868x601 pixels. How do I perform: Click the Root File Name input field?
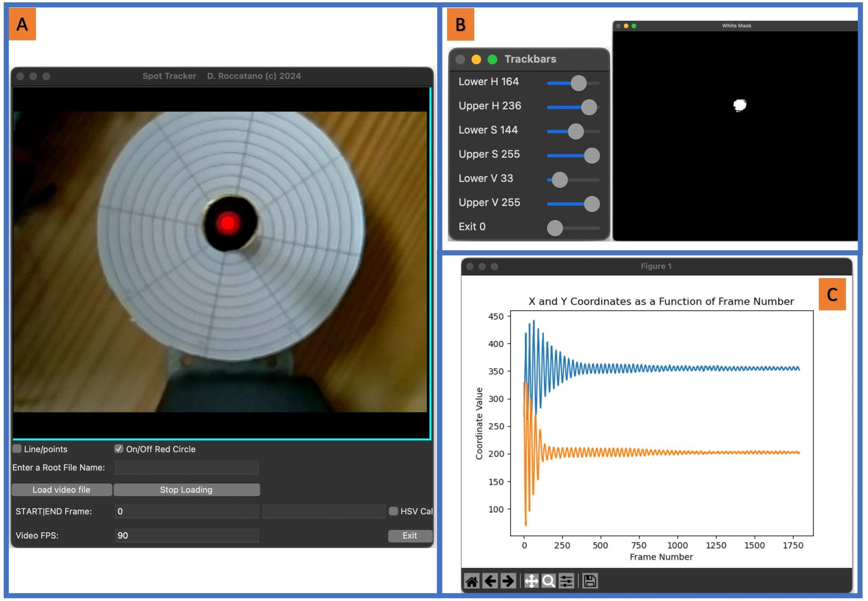(x=186, y=467)
